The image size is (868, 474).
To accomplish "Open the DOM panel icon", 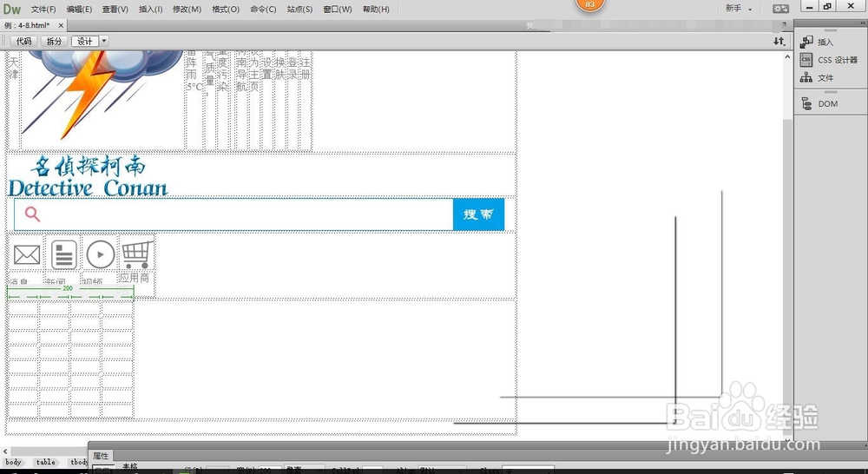I will (806, 103).
